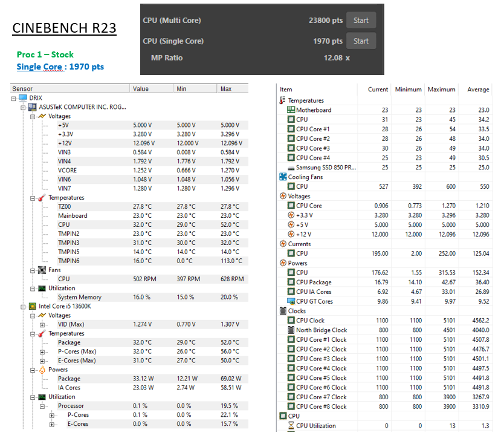This screenshot has width=504, height=444.
Task: Click the Single Core underlined text
Action: point(39,67)
